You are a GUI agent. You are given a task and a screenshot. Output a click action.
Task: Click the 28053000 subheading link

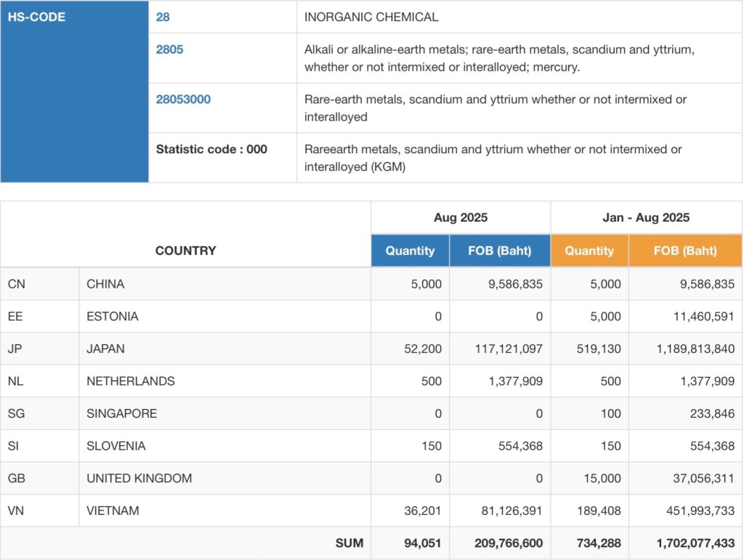[x=183, y=100]
